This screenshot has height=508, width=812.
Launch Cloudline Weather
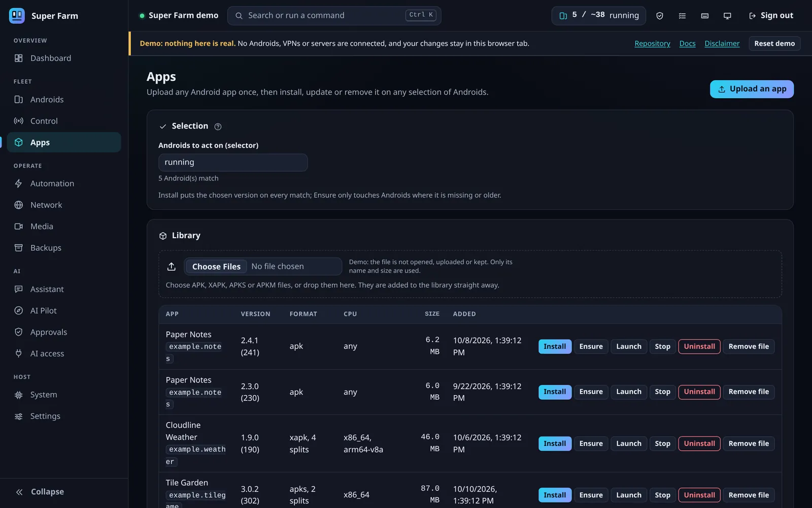629,443
